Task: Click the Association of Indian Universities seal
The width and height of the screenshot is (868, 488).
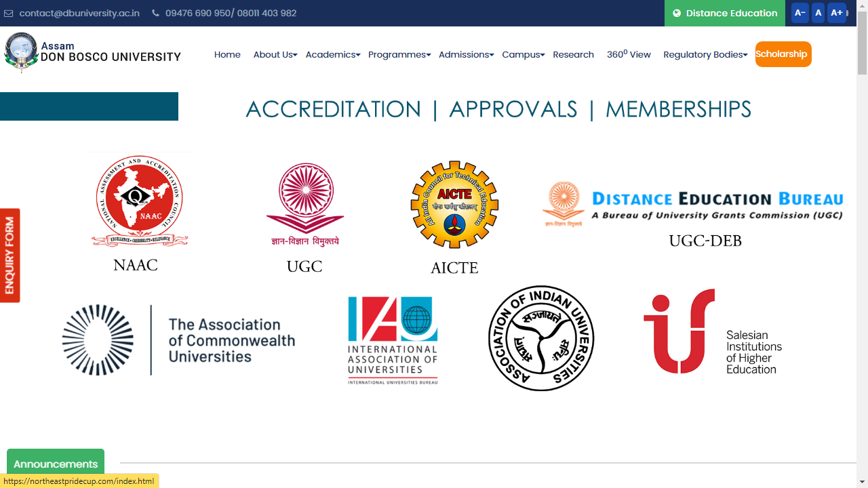Action: (541, 338)
